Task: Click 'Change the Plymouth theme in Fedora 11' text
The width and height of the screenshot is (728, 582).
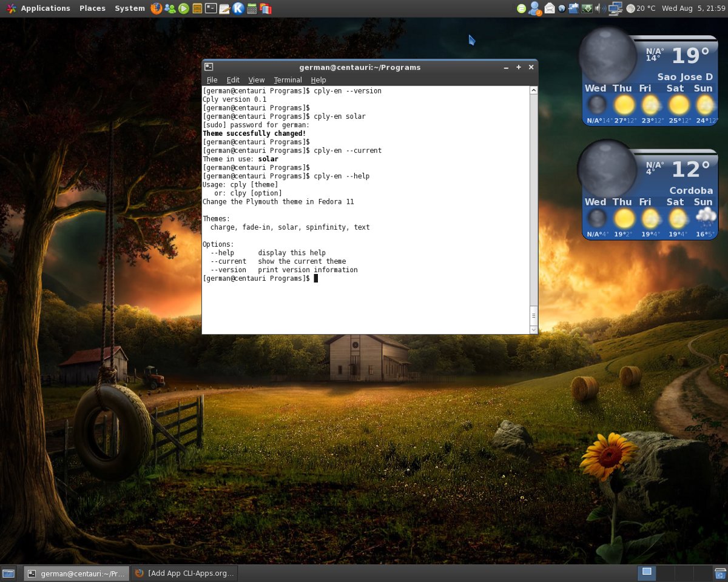Action: click(x=278, y=202)
